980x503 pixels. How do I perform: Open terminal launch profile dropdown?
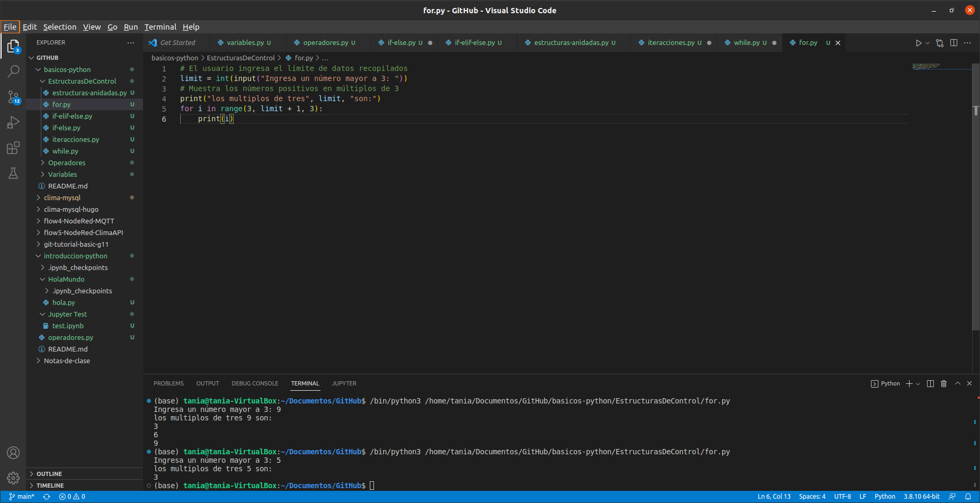tap(918, 383)
